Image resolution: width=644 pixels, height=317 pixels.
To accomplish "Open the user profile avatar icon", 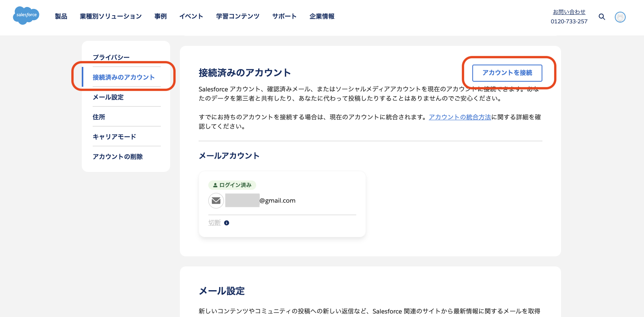I will (x=620, y=17).
